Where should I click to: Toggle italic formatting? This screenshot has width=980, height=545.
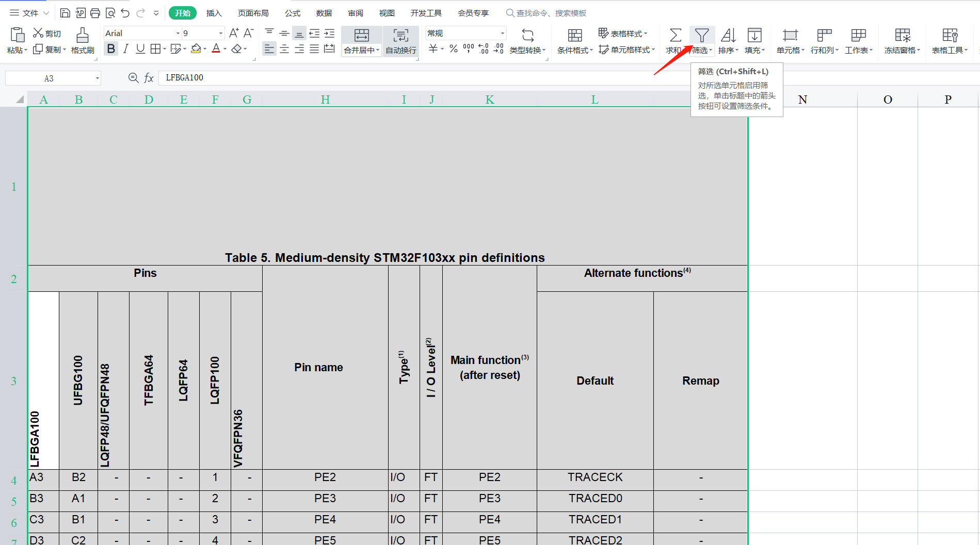point(125,48)
